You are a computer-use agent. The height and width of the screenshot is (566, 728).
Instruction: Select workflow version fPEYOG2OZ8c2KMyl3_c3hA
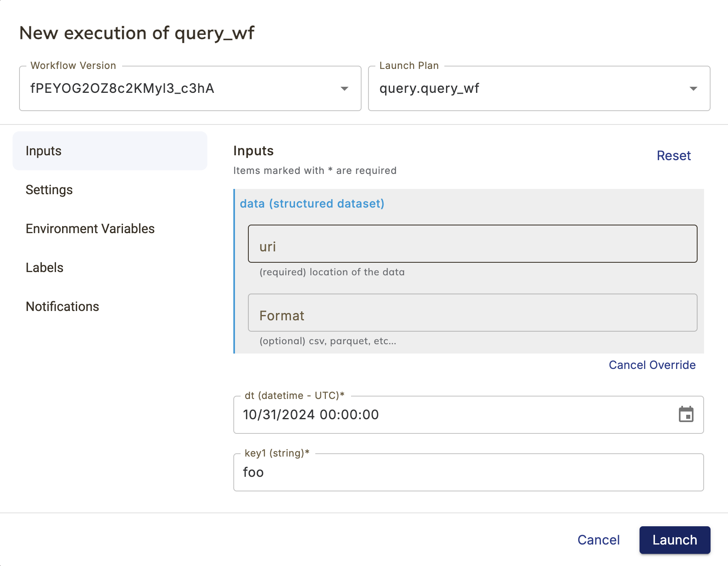[162, 88]
